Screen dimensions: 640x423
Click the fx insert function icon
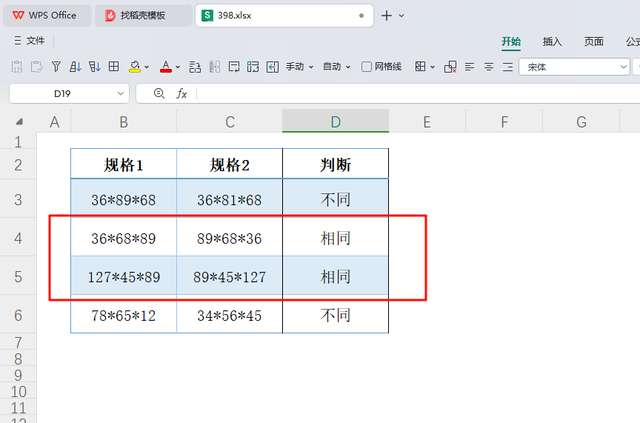pos(181,94)
